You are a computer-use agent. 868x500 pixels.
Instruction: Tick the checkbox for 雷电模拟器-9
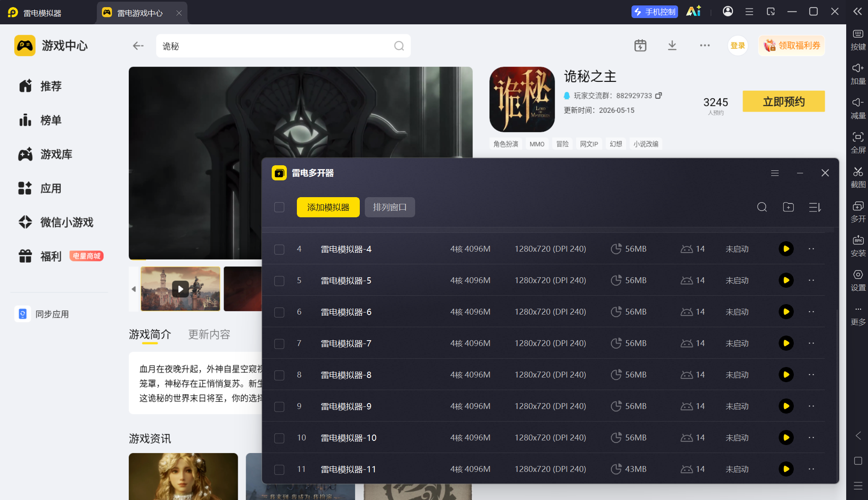279,406
